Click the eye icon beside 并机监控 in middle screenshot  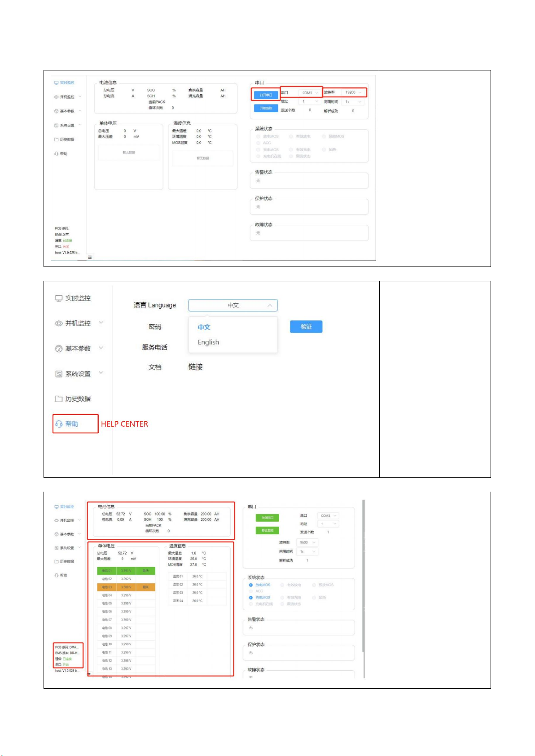(x=58, y=323)
